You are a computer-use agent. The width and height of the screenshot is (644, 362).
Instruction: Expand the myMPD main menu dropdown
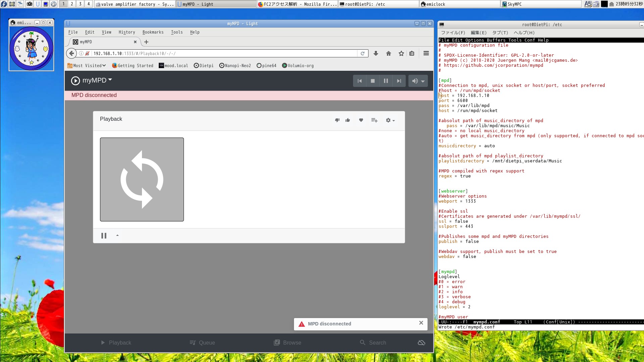[x=92, y=81]
